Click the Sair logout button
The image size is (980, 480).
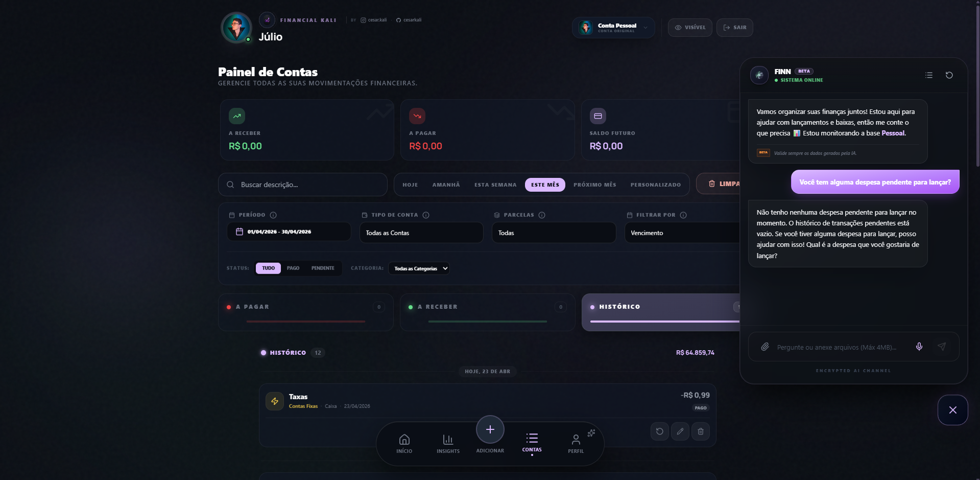(734, 28)
